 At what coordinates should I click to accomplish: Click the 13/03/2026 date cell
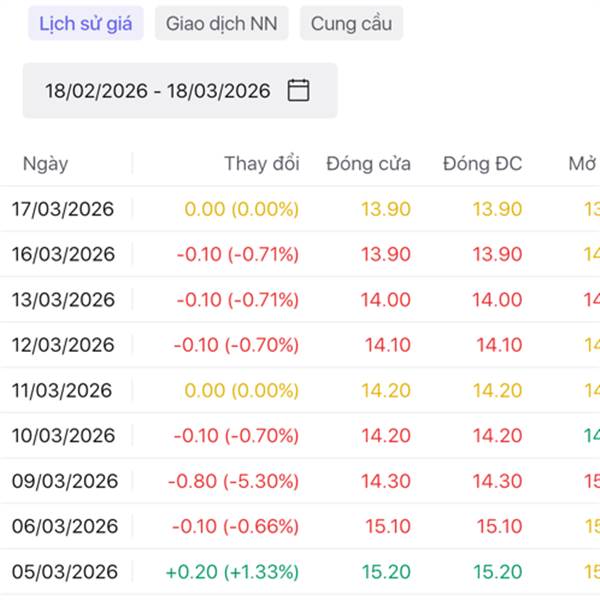[63, 300]
